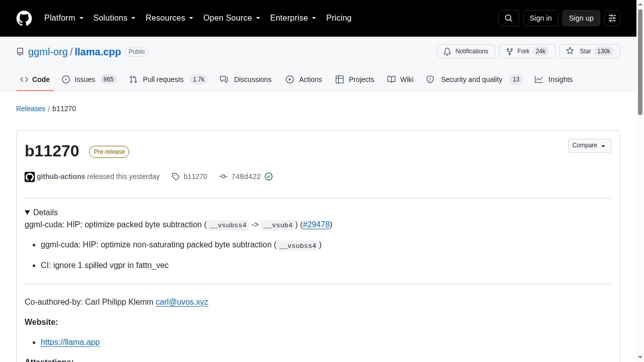Screen dimensions: 644x362
Task: Click the repository icon beside ggml-org
Action: (x=20, y=52)
